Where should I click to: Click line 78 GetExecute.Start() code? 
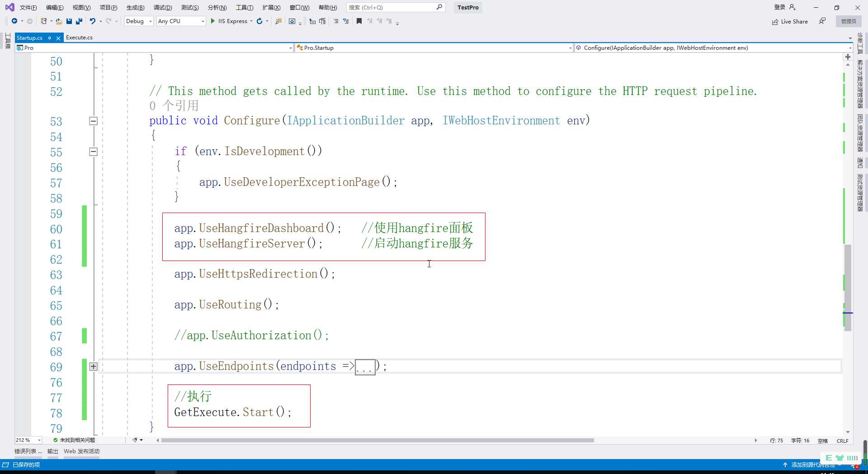(233, 412)
